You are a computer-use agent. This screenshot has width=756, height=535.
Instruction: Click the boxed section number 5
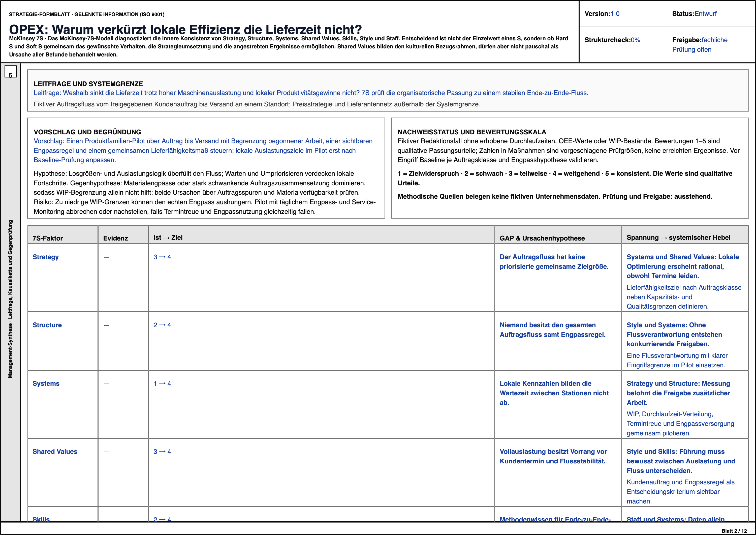[x=11, y=72]
